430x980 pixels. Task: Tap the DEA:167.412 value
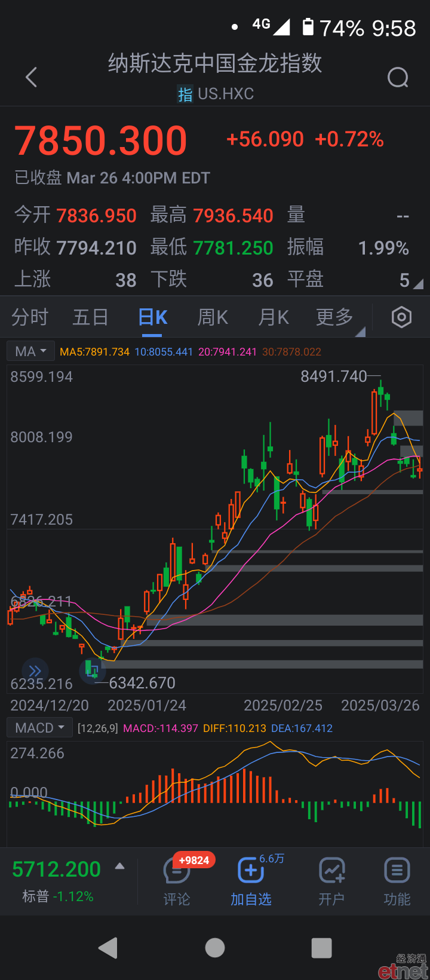pos(302,728)
